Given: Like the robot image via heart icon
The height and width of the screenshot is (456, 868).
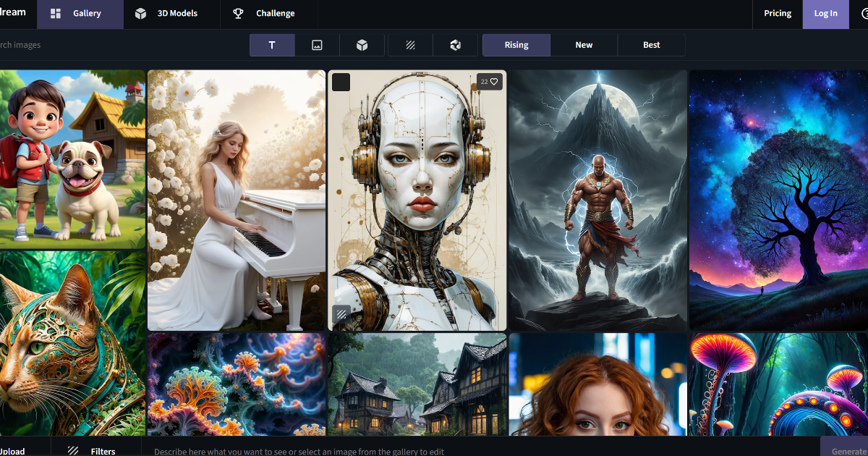Looking at the screenshot, I should (x=494, y=82).
